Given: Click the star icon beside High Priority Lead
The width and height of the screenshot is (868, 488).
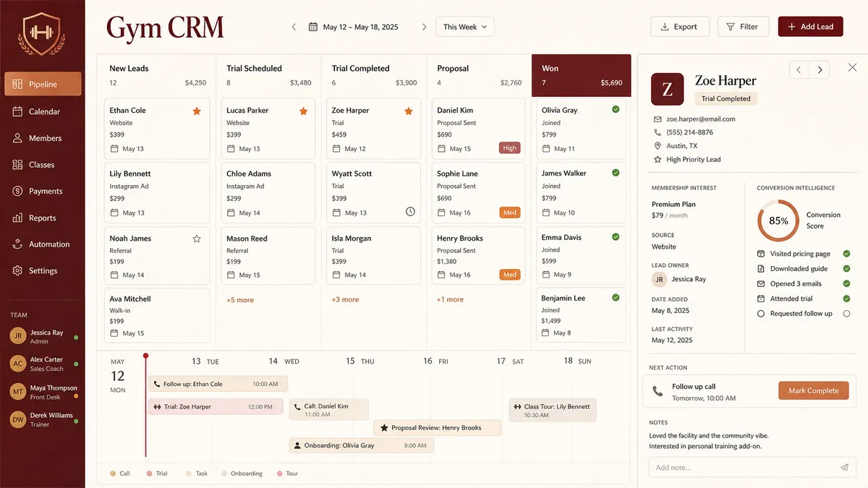Looking at the screenshot, I should coord(658,159).
